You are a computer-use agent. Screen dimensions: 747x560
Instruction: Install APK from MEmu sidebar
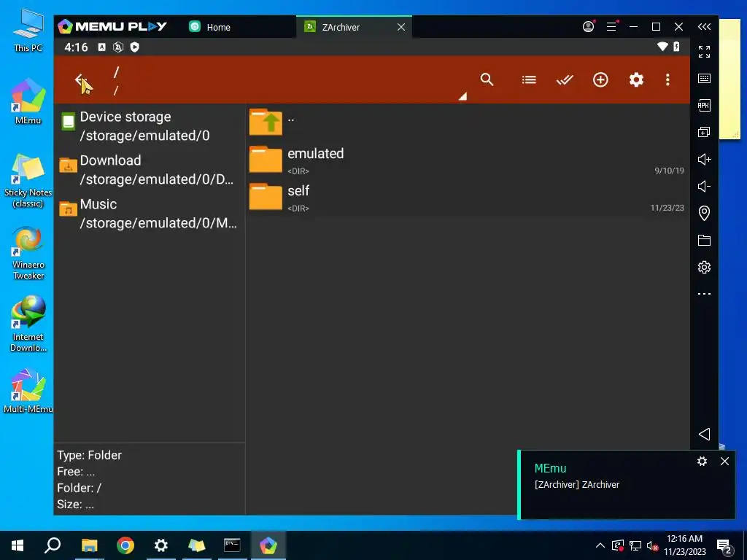pyautogui.click(x=704, y=105)
